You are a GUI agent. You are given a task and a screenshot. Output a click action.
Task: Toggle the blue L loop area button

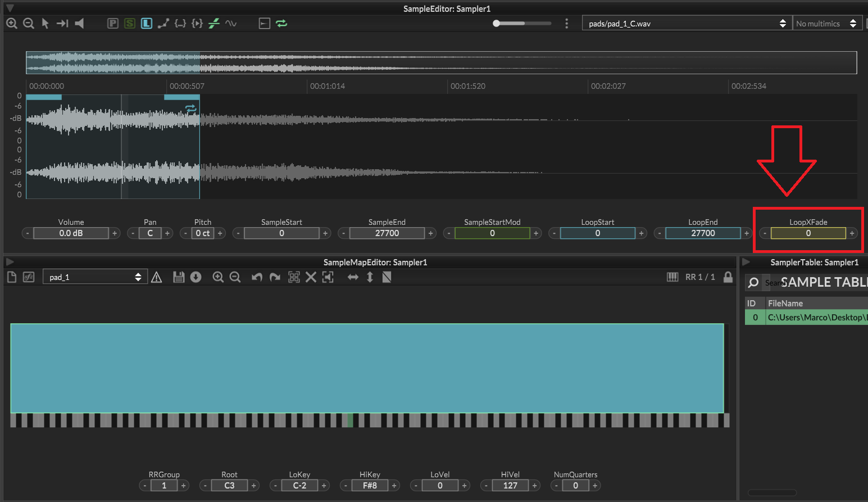147,23
